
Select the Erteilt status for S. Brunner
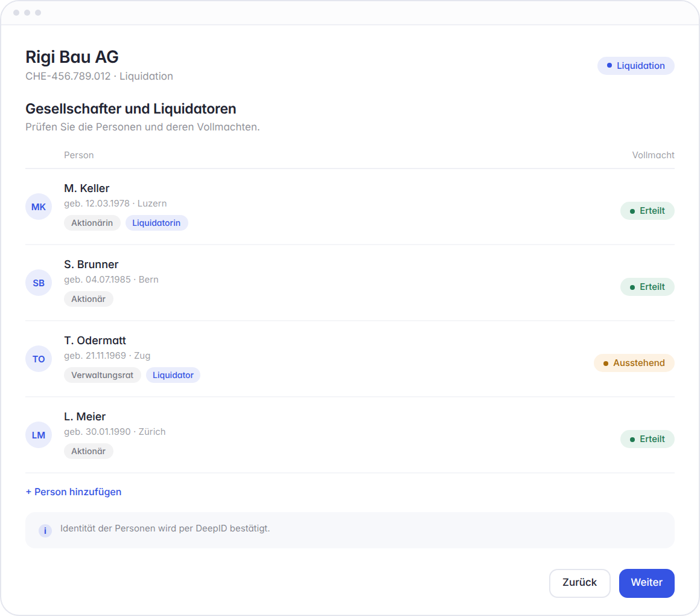coord(647,287)
